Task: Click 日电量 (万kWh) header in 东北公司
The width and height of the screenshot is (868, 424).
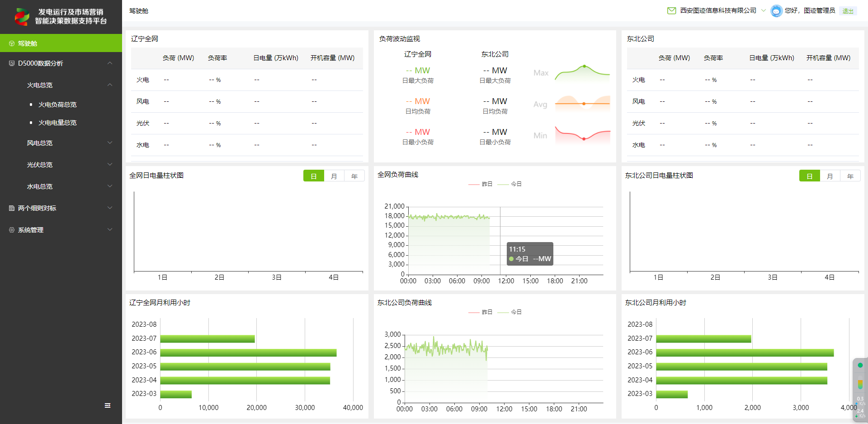Action: click(x=772, y=58)
